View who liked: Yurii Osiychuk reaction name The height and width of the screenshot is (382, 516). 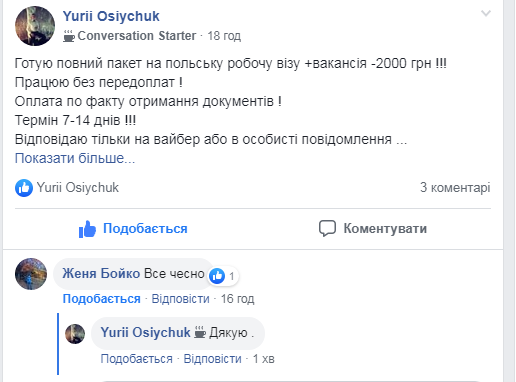78,187
